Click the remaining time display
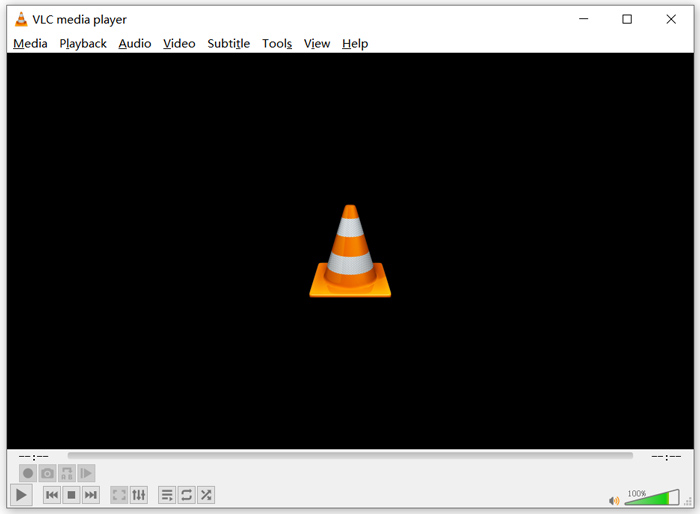 (x=666, y=456)
